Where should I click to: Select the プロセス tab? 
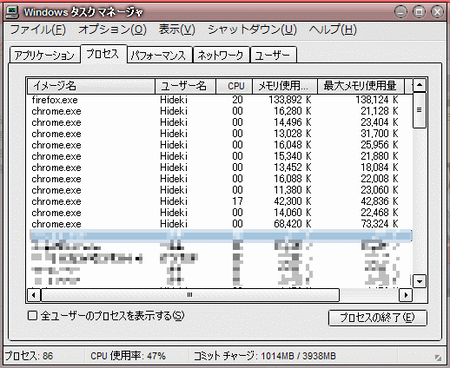(103, 54)
